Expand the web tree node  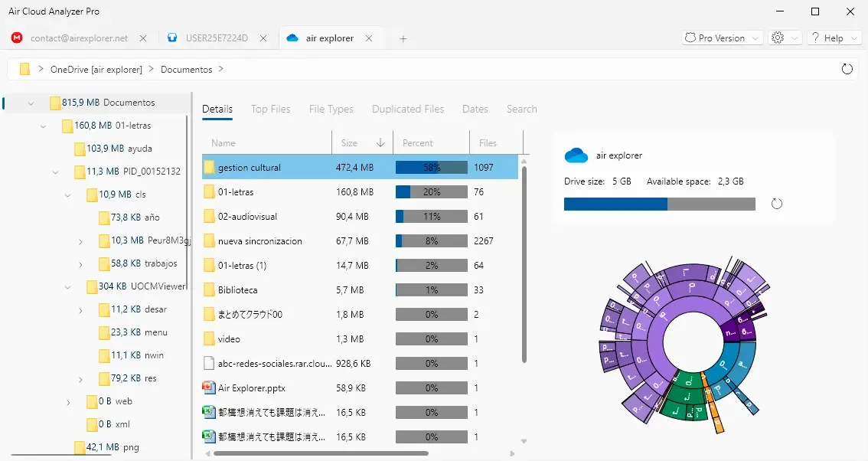coord(68,402)
